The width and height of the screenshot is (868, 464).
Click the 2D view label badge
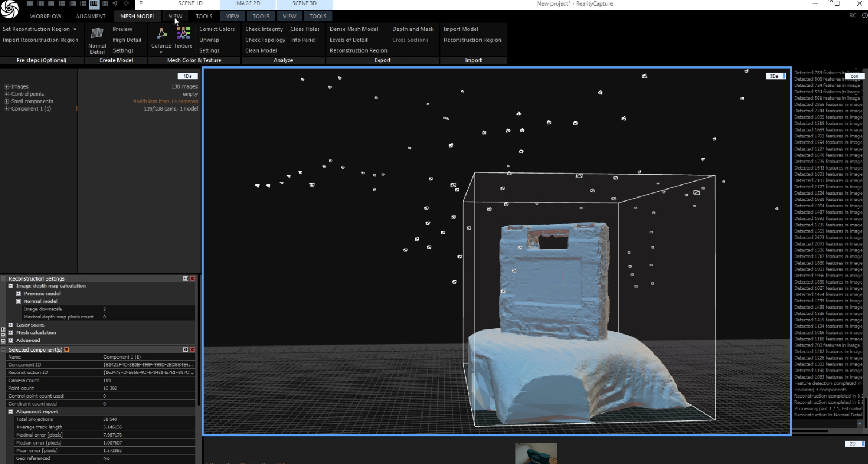(x=853, y=443)
